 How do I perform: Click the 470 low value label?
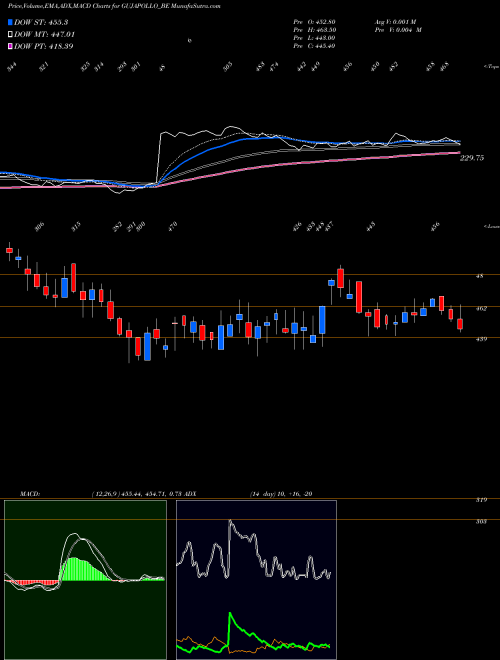pyautogui.click(x=173, y=227)
